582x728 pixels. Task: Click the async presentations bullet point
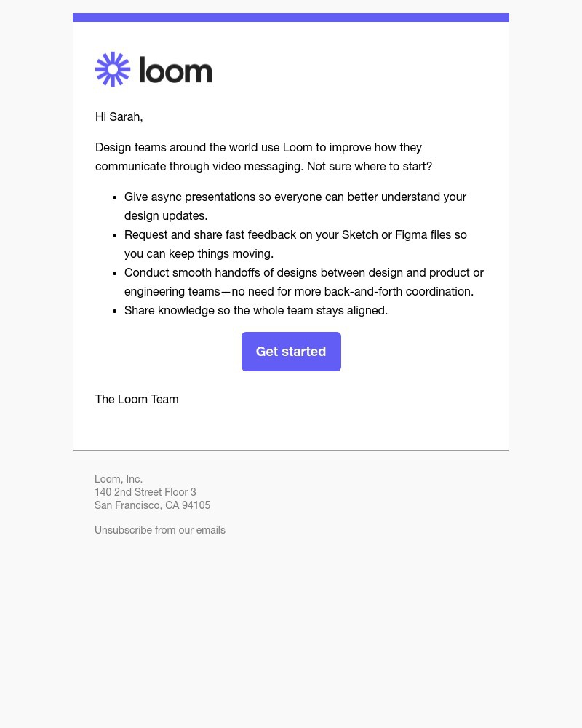295,206
